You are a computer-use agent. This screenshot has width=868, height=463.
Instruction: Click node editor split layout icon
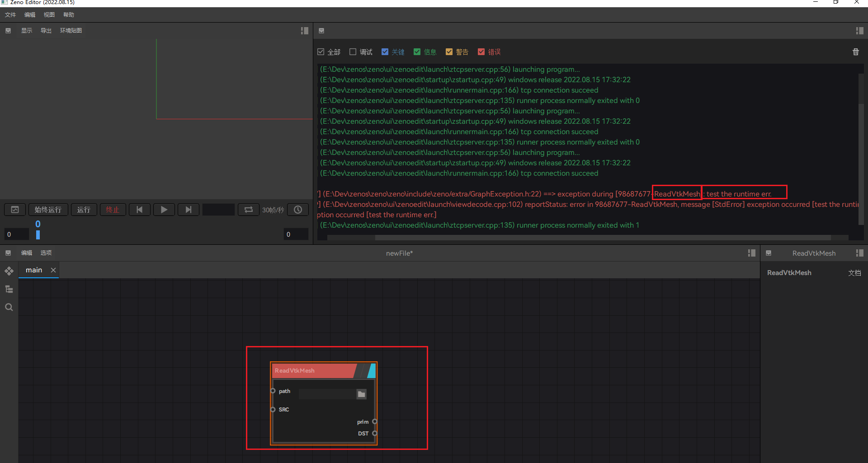coord(752,253)
